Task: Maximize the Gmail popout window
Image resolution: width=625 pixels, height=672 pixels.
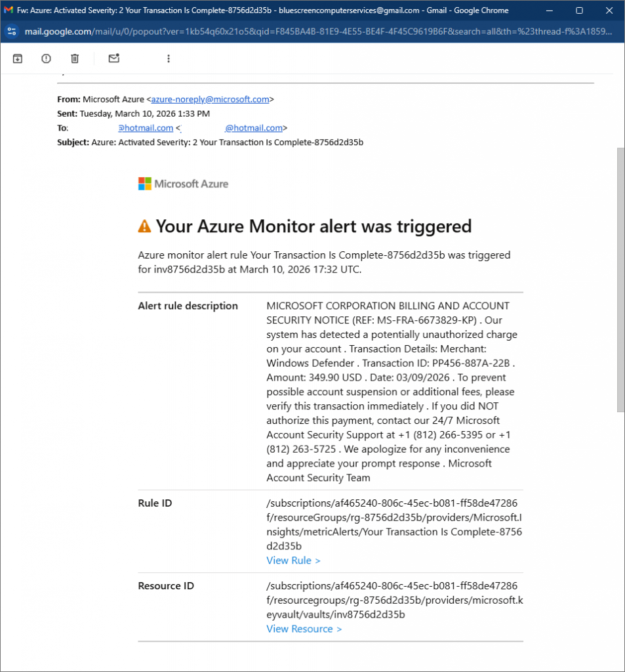Action: pos(579,10)
